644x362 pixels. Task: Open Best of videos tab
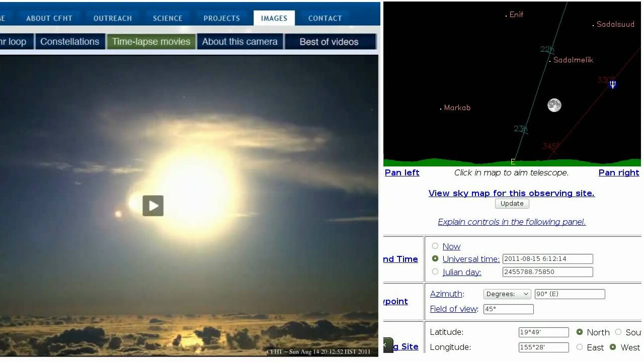[x=330, y=42]
